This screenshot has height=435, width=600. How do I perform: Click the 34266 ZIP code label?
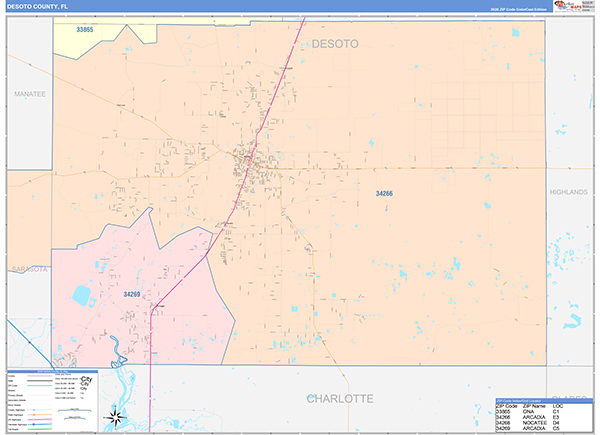pos(384,194)
